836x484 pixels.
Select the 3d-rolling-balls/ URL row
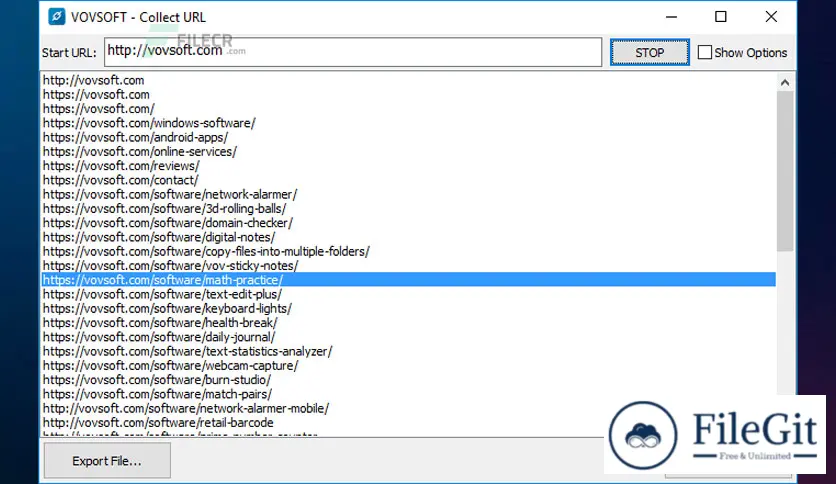click(409, 209)
